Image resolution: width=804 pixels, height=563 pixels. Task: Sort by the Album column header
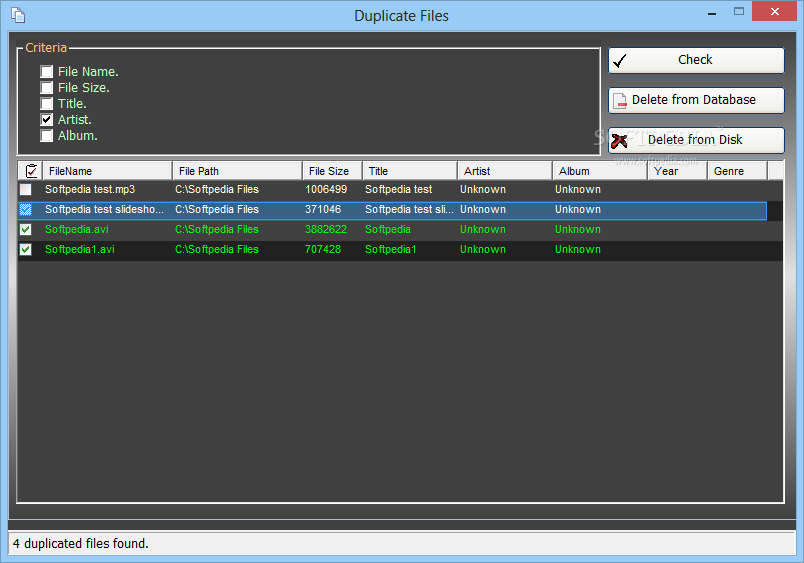600,171
